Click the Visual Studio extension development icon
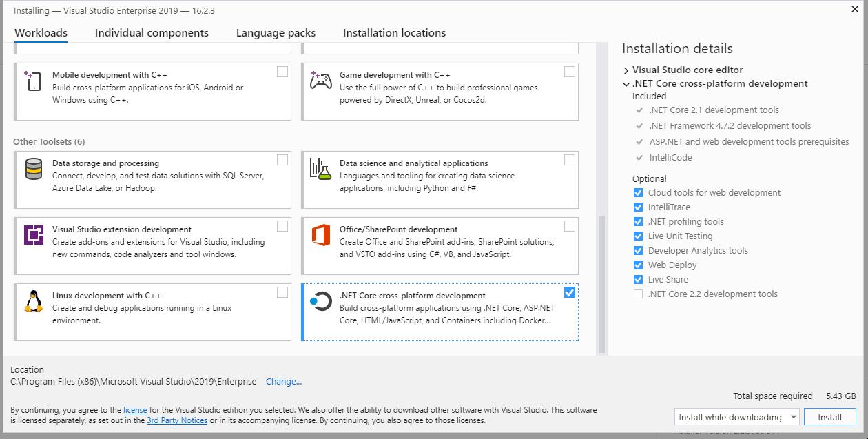Image resolution: width=868 pixels, height=439 pixels. click(33, 235)
